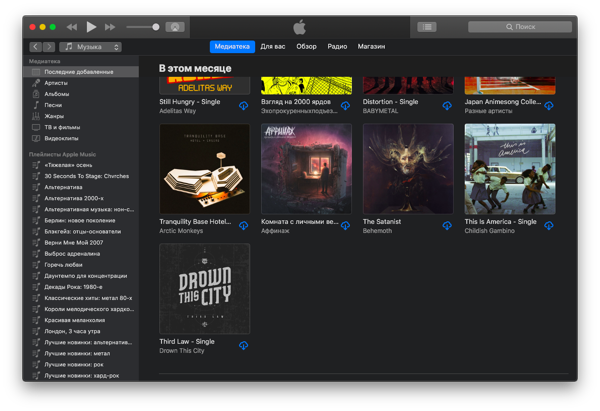Download Tranquility Base Hotel album from cloud
Screen dimensions: 600x411
(244, 226)
